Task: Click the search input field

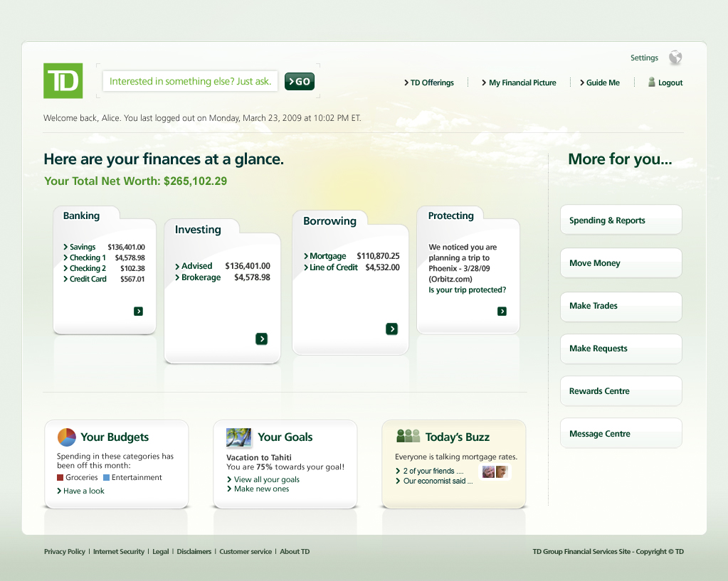Action: 189,81
